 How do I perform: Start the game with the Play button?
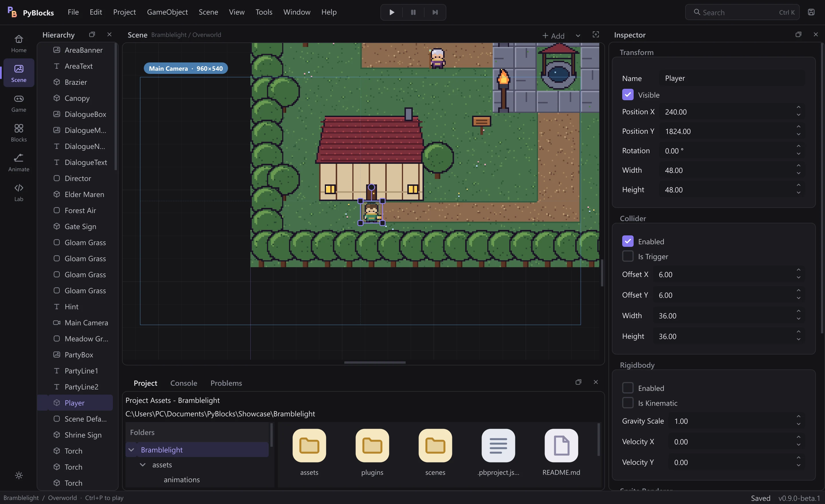click(x=391, y=12)
